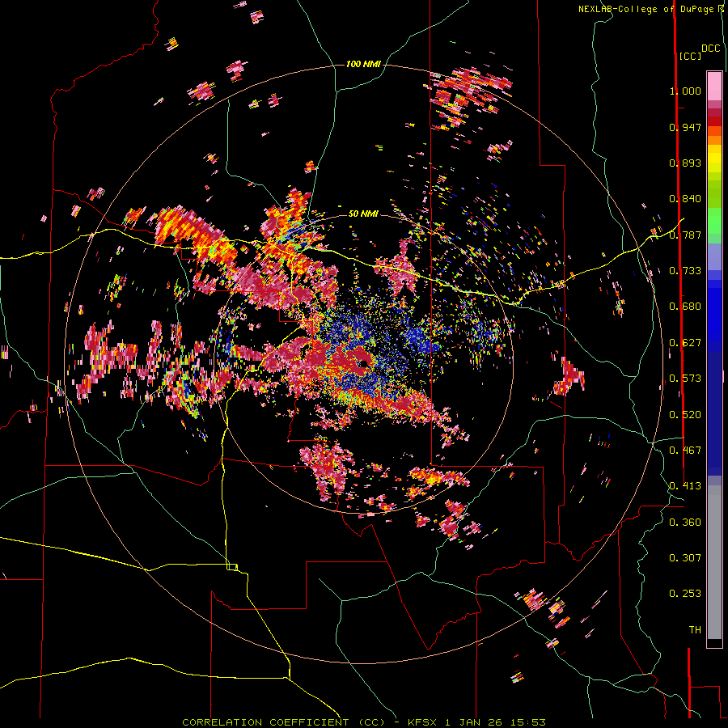
Task: Select the 1.000 value on color scale
Action: point(685,91)
